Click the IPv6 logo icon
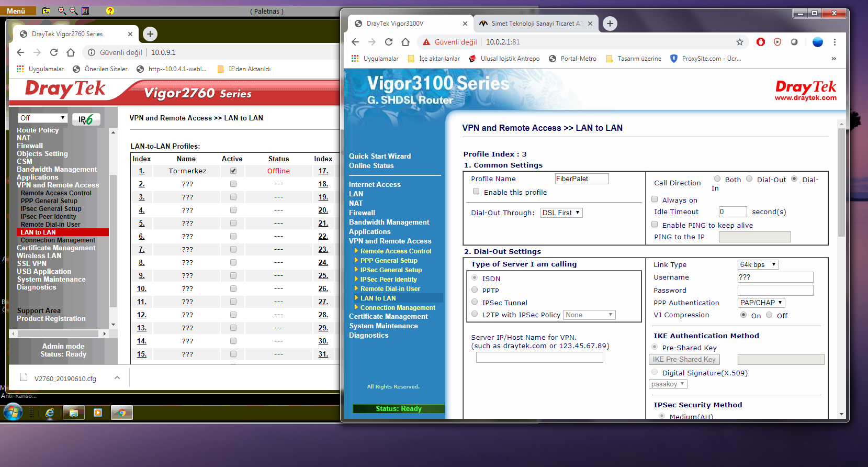This screenshot has width=868, height=467. pyautogui.click(x=86, y=119)
